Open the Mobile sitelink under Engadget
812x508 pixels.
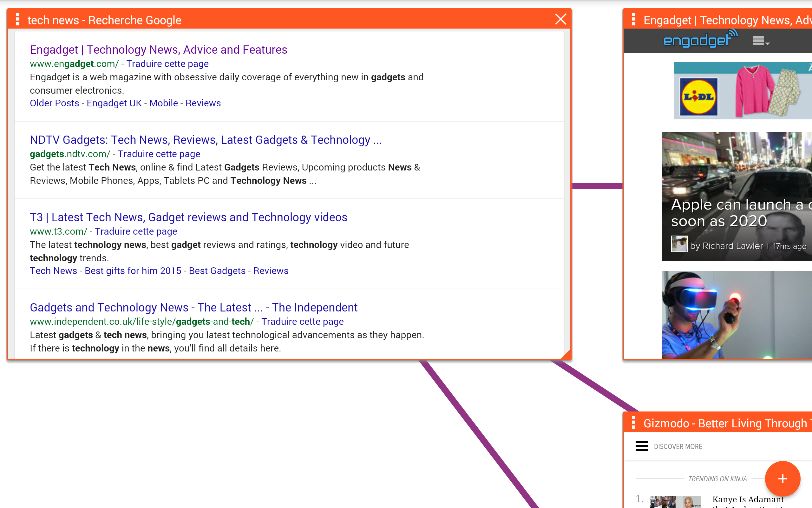point(163,103)
